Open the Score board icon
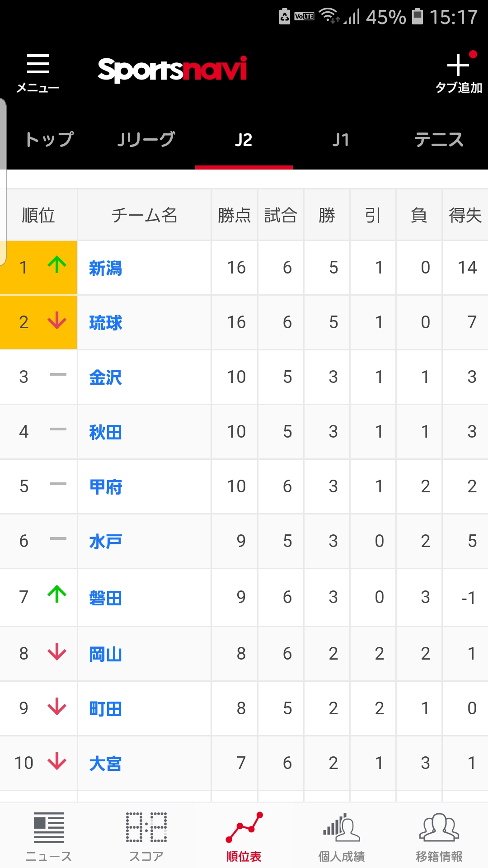The width and height of the screenshot is (488, 868). tap(146, 828)
